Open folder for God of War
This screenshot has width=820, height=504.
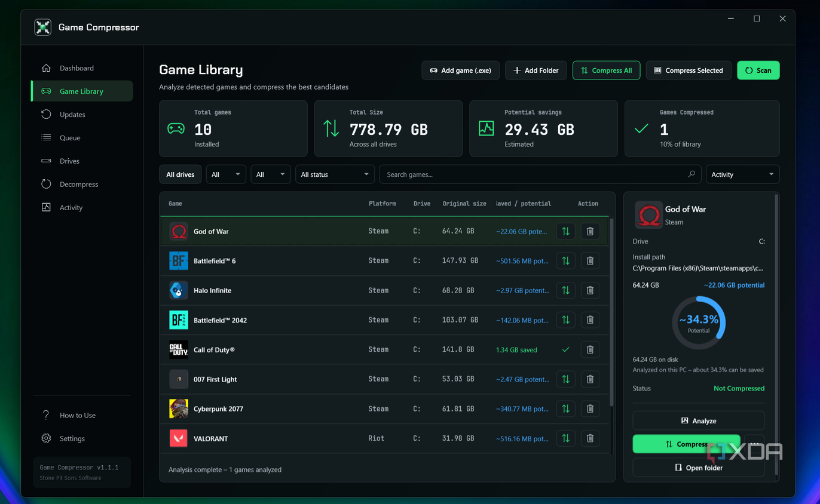coord(698,468)
